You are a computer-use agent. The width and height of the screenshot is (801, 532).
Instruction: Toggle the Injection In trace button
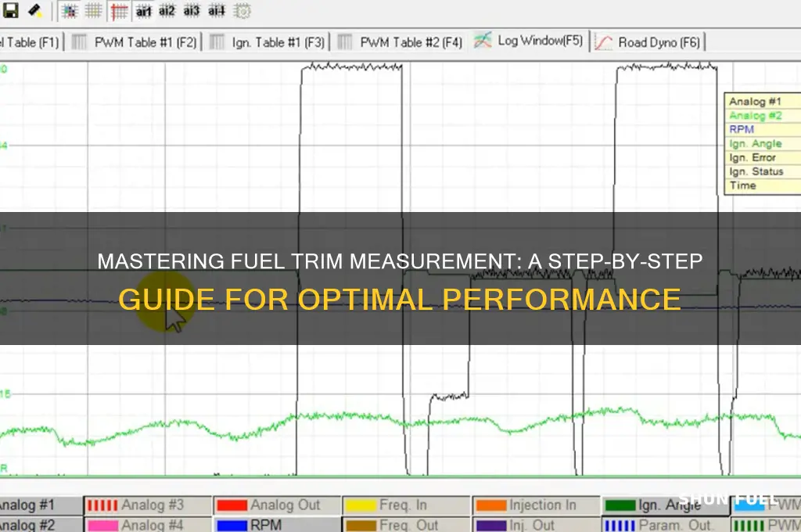536,505
